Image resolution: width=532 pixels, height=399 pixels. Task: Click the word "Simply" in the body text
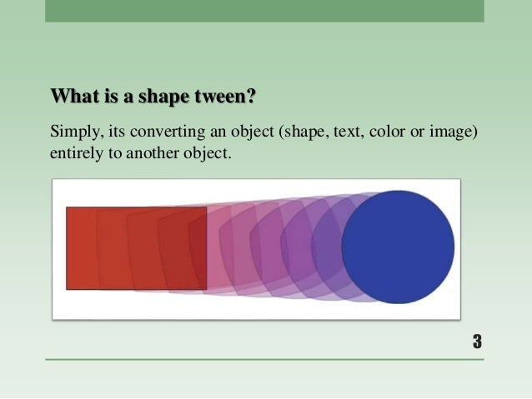tap(73, 133)
